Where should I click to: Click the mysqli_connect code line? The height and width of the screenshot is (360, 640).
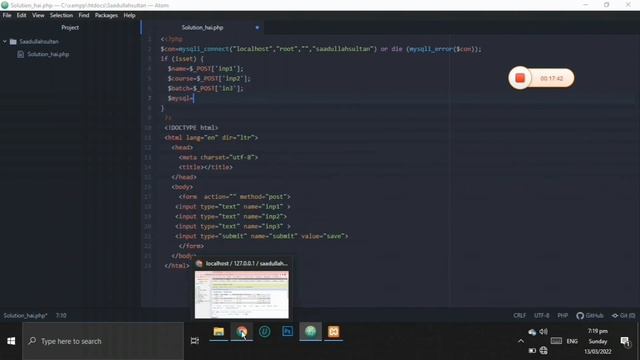tap(321, 49)
